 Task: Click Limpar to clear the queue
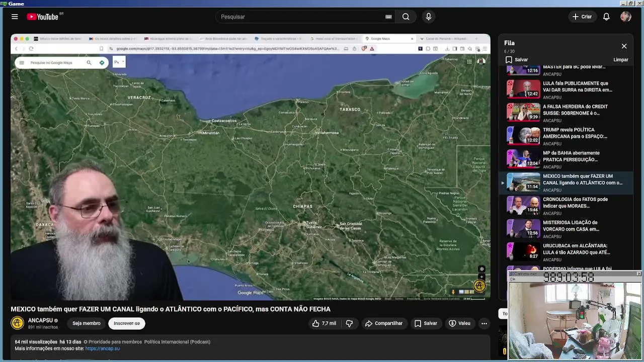coord(621,60)
